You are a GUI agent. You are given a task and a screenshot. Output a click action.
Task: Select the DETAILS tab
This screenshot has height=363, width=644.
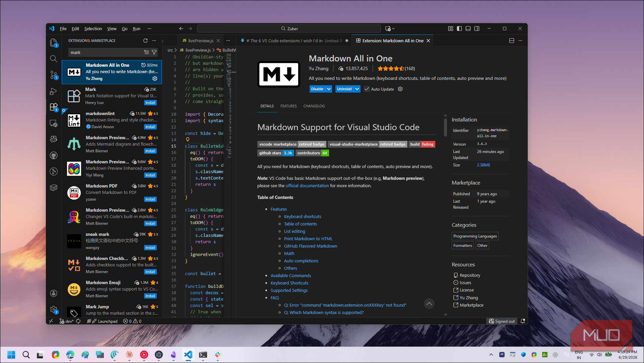pos(267,106)
